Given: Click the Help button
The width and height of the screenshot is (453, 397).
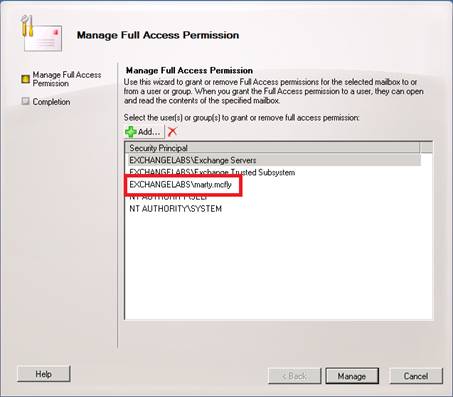Looking at the screenshot, I should click(44, 374).
